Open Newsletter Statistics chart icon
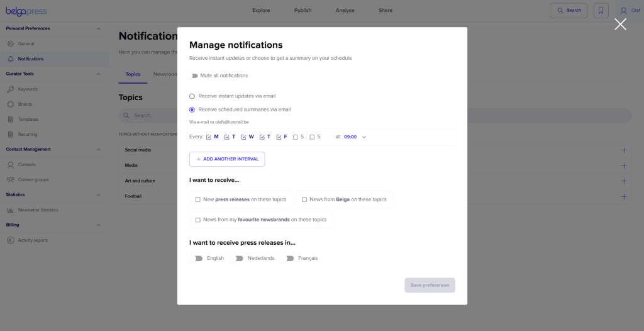 pos(11,210)
